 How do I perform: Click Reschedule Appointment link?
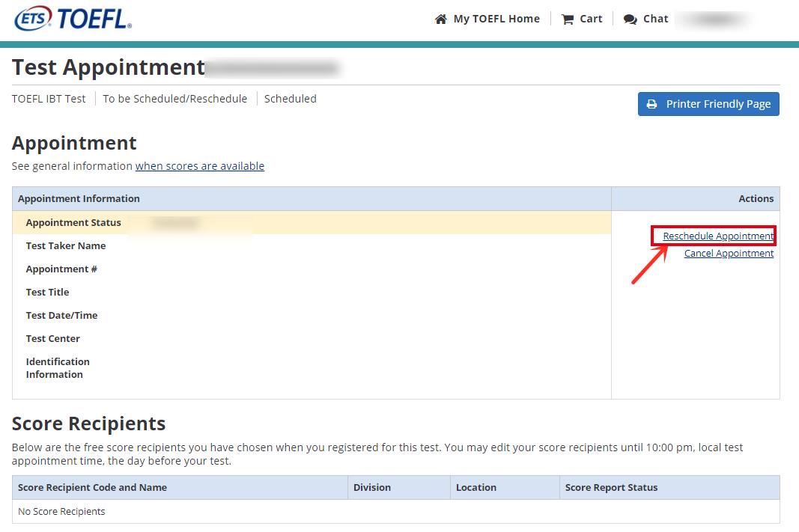click(x=717, y=236)
